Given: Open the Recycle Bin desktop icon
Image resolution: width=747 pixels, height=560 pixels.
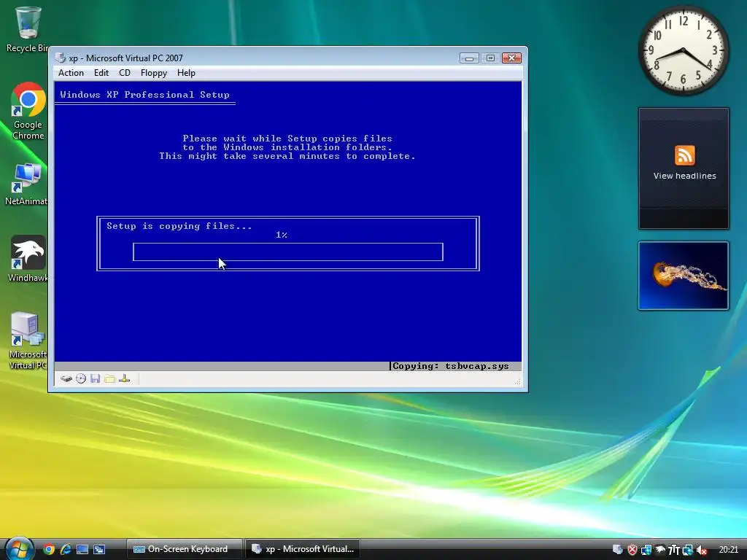Looking at the screenshot, I should click(28, 29).
